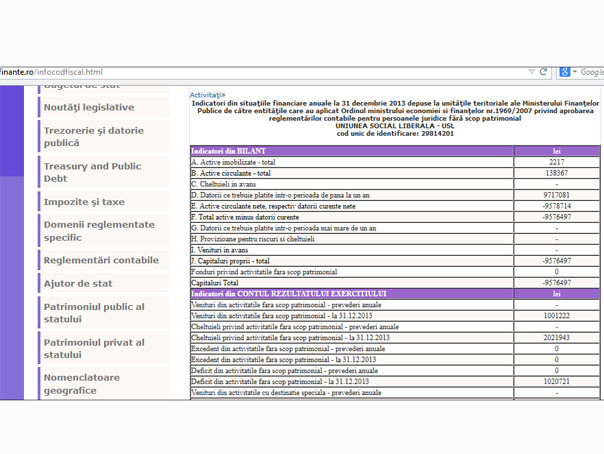
Task: Open Treasury and Public Debt menu item
Action: pyautogui.click(x=104, y=172)
